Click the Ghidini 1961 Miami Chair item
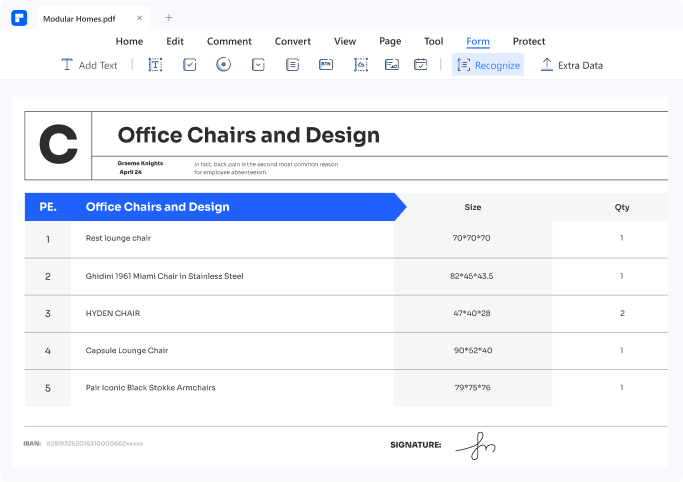683x482 pixels. [165, 276]
